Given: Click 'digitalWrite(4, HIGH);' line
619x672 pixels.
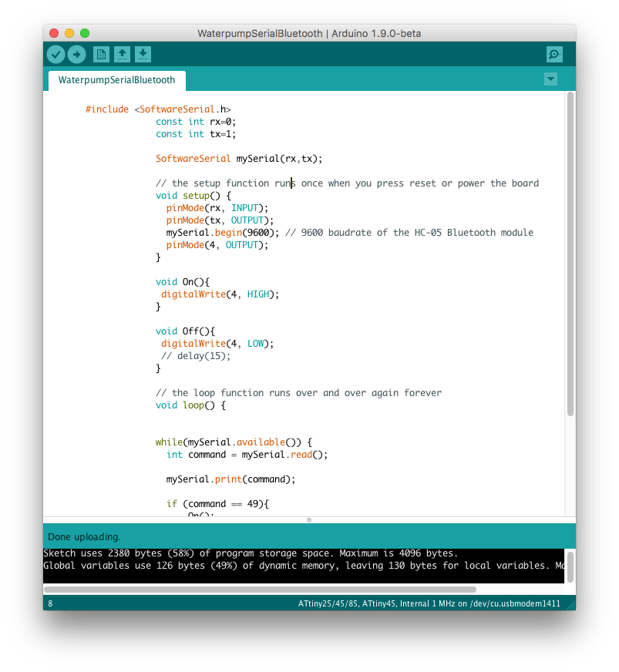Looking at the screenshot, I should pos(220,294).
